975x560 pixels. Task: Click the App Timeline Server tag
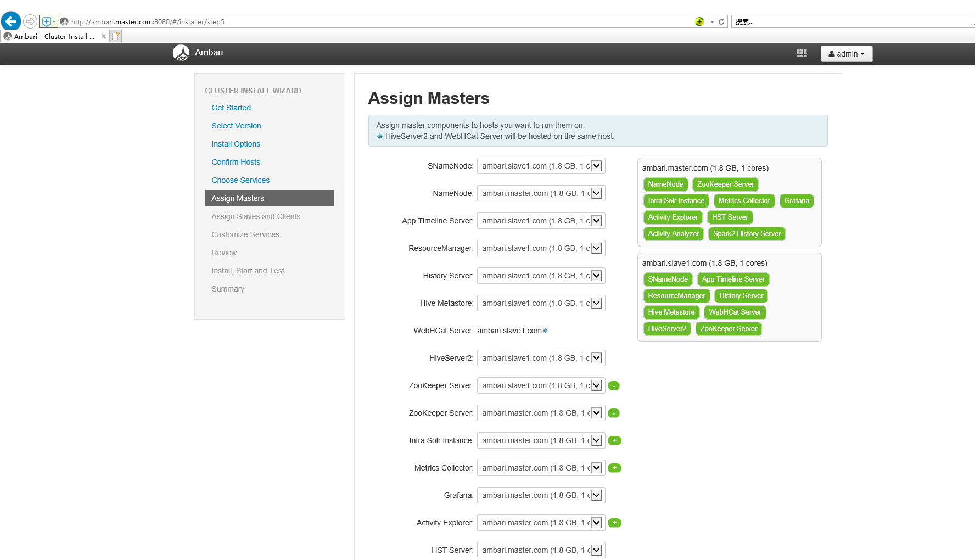pyautogui.click(x=733, y=279)
